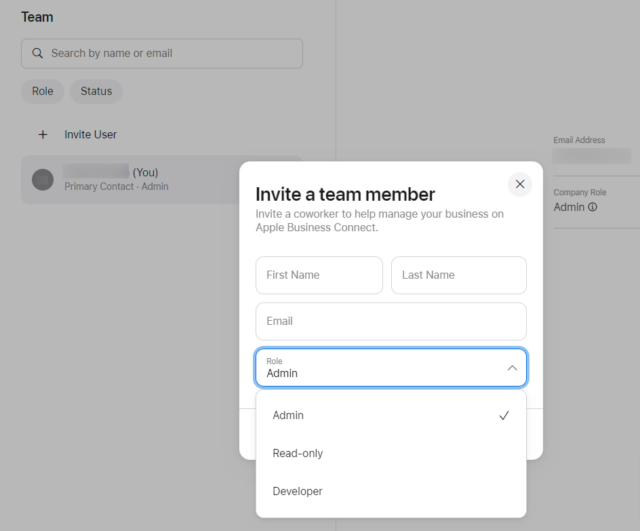Image resolution: width=640 pixels, height=531 pixels.
Task: Open the Status filter chip
Action: 96,91
